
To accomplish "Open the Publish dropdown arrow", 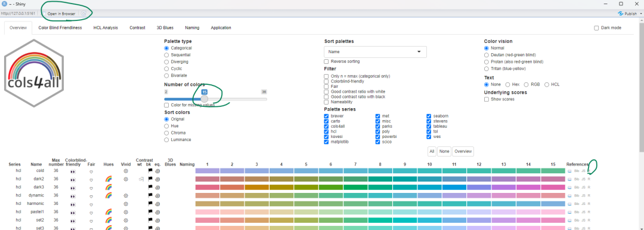I will pos(640,14).
